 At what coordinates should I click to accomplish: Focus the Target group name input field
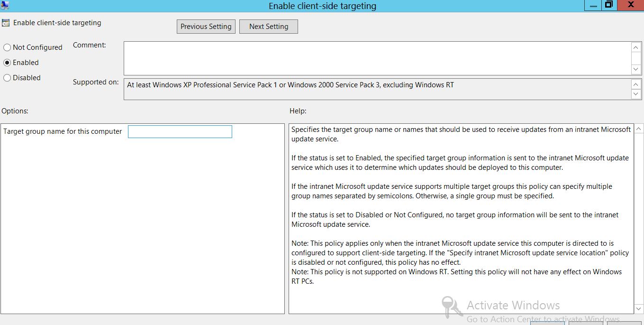pos(180,131)
